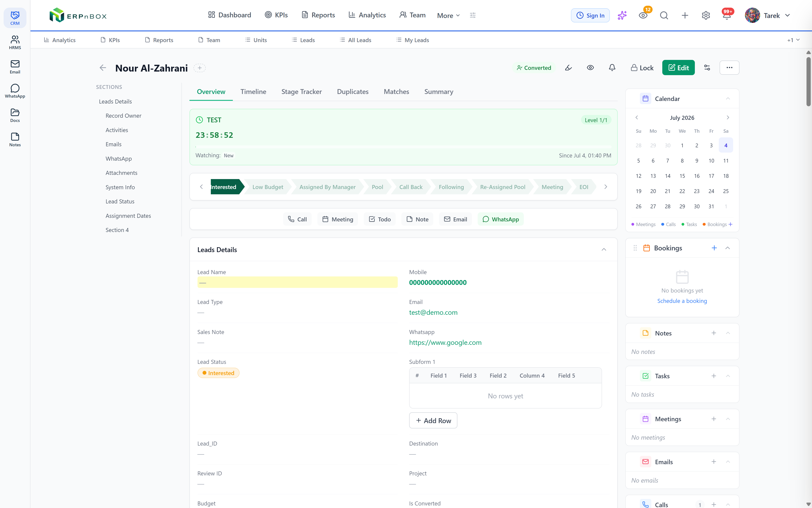
Task: Open the global search
Action: [x=664, y=15]
